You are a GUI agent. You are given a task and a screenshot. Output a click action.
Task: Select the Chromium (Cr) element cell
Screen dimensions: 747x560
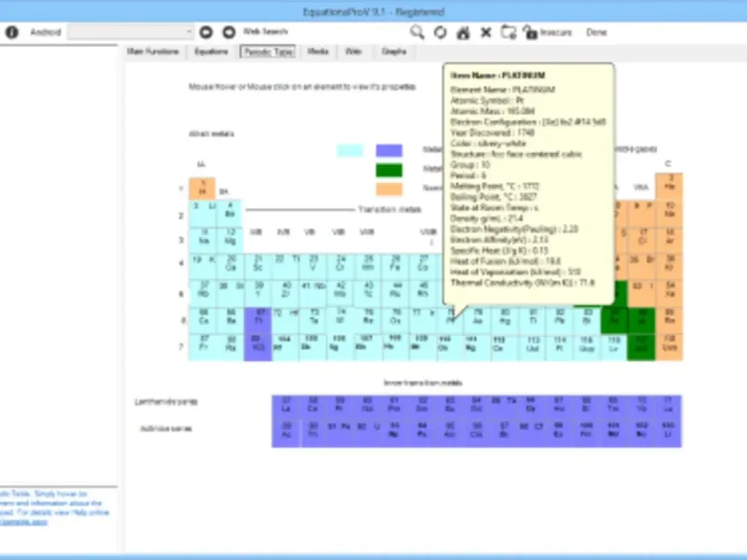point(340,266)
